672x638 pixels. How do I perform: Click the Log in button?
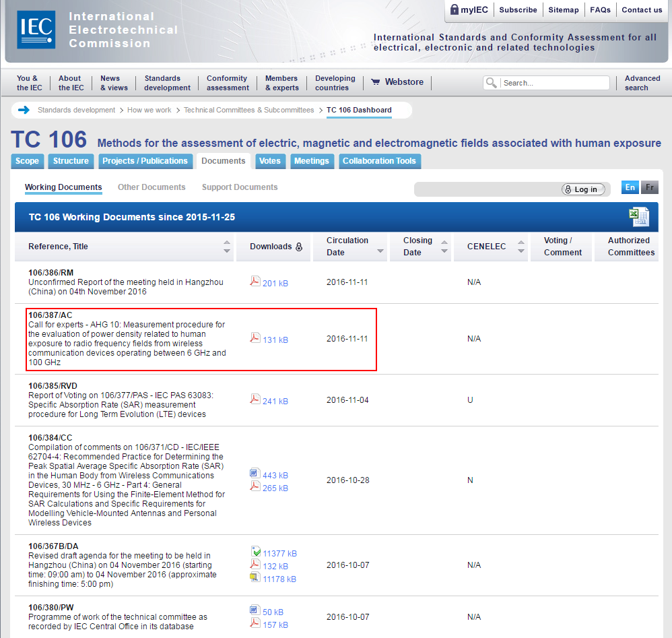point(583,189)
